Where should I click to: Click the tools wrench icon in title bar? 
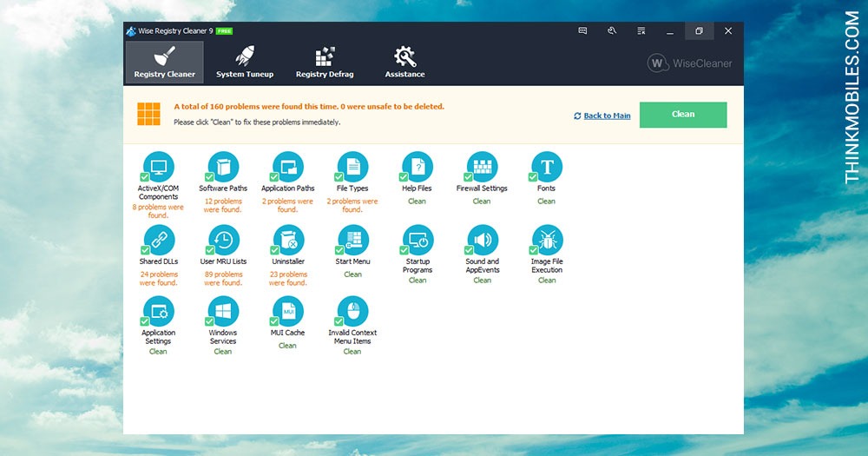[x=612, y=31]
